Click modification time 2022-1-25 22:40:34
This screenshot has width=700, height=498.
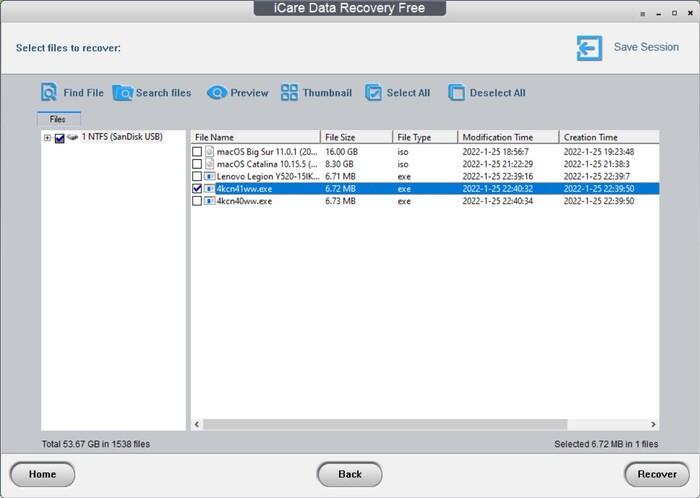point(497,201)
